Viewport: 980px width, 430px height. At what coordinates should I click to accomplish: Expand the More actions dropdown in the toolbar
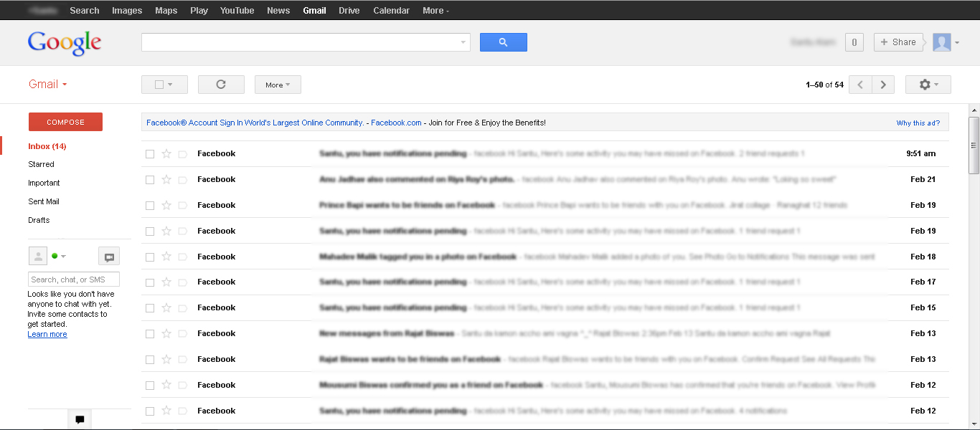(x=278, y=85)
